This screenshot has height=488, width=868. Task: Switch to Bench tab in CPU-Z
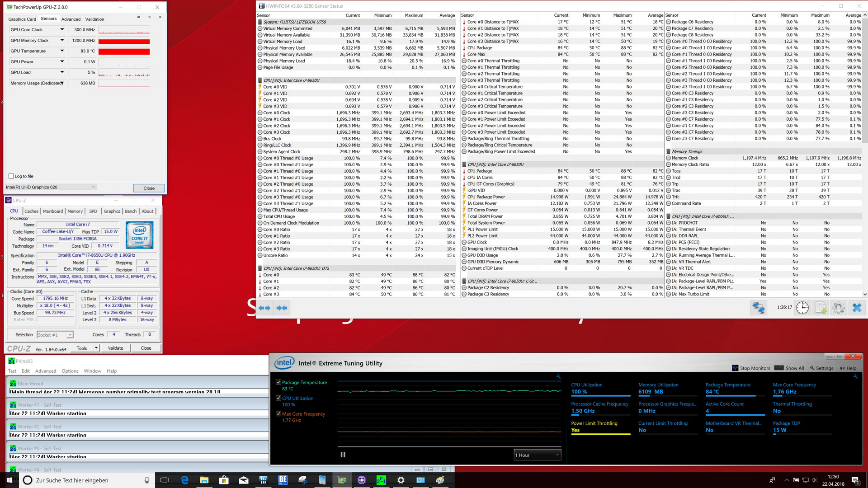[131, 211]
